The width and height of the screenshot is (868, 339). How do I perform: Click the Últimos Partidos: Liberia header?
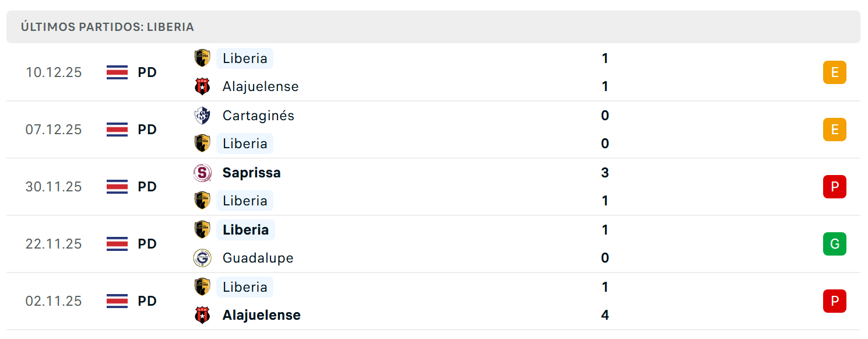click(107, 27)
